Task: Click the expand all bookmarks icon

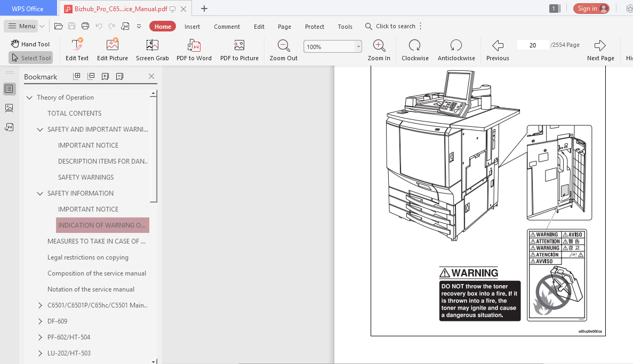Action: click(x=76, y=76)
